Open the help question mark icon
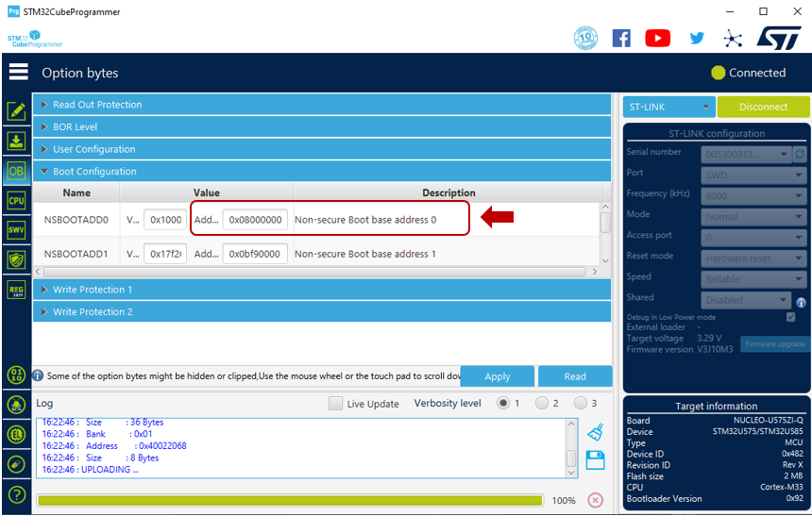812x516 pixels. pyautogui.click(x=16, y=495)
